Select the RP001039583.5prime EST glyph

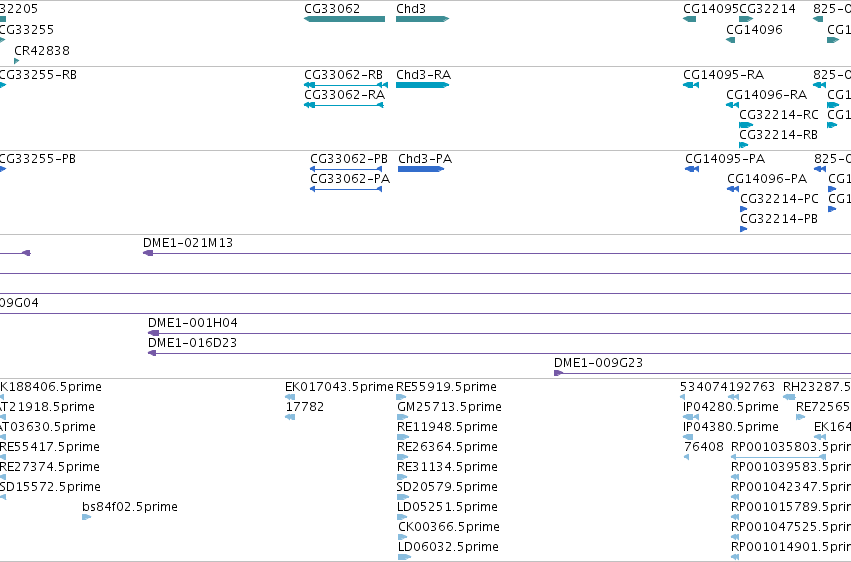tap(735, 477)
